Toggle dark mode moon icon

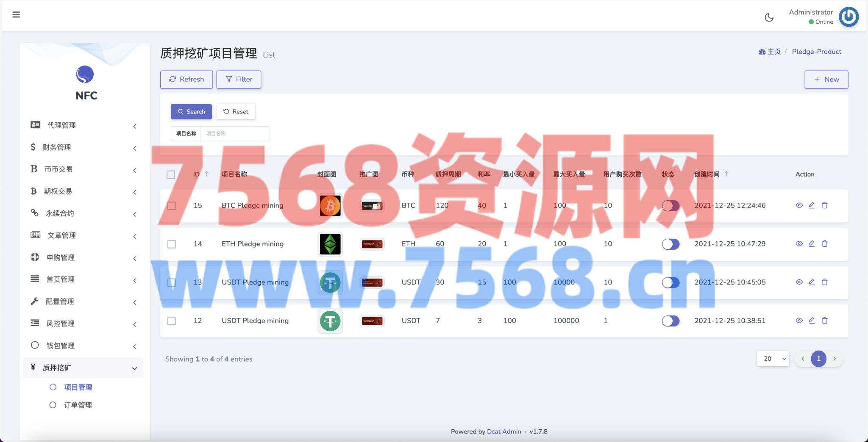[769, 17]
